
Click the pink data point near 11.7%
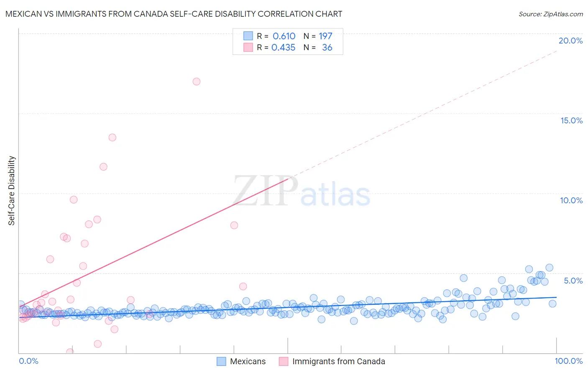103,166
